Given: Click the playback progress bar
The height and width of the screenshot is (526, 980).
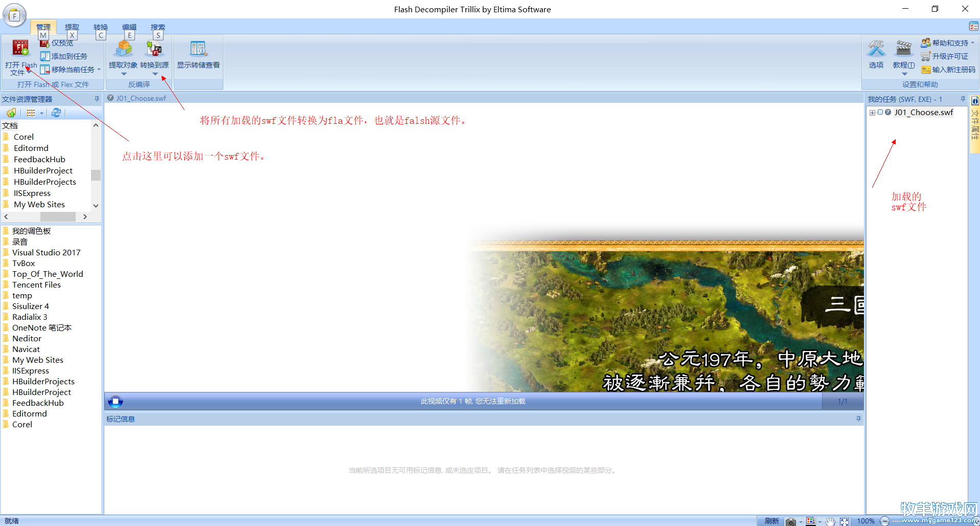Looking at the screenshot, I should click(x=473, y=402).
